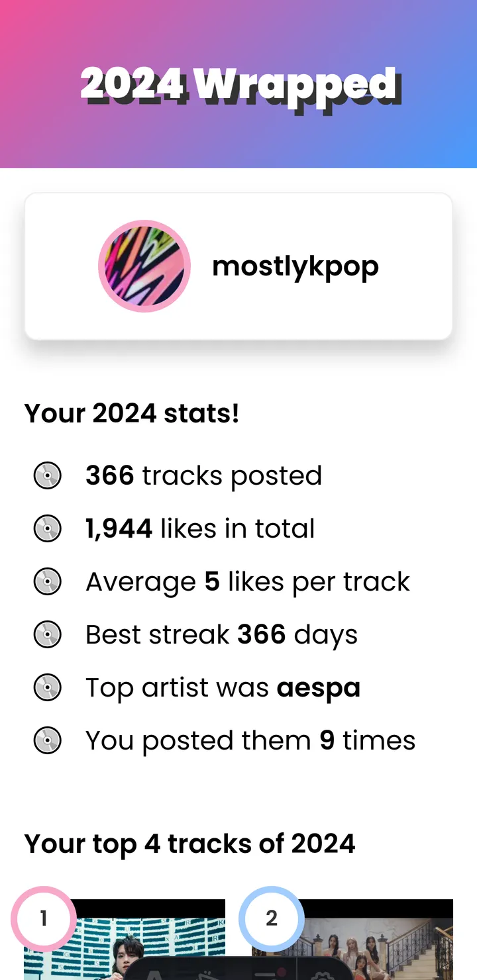Click the 2024 Wrapped header title
This screenshot has height=980, width=477.
pos(238,85)
